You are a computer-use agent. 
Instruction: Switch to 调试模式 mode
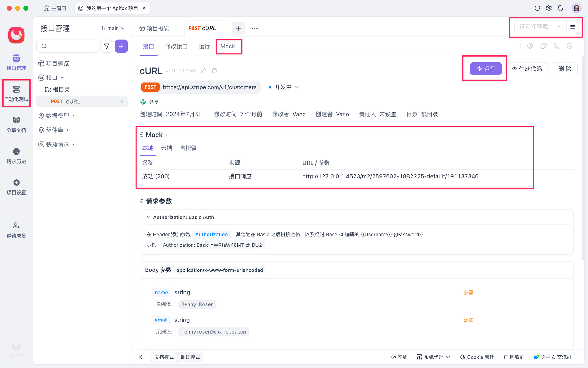[x=190, y=357]
